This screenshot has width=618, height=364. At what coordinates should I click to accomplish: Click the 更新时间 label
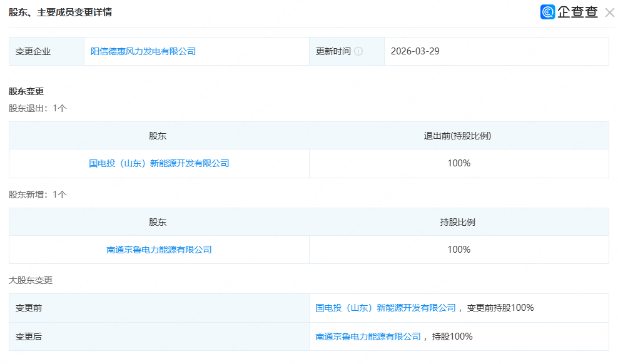tap(333, 51)
